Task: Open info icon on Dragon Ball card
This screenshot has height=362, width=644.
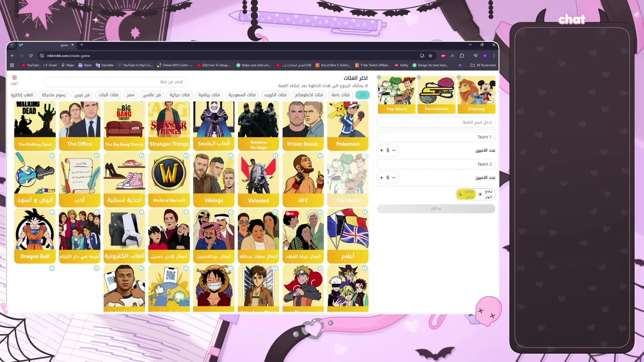Action: (x=52, y=212)
